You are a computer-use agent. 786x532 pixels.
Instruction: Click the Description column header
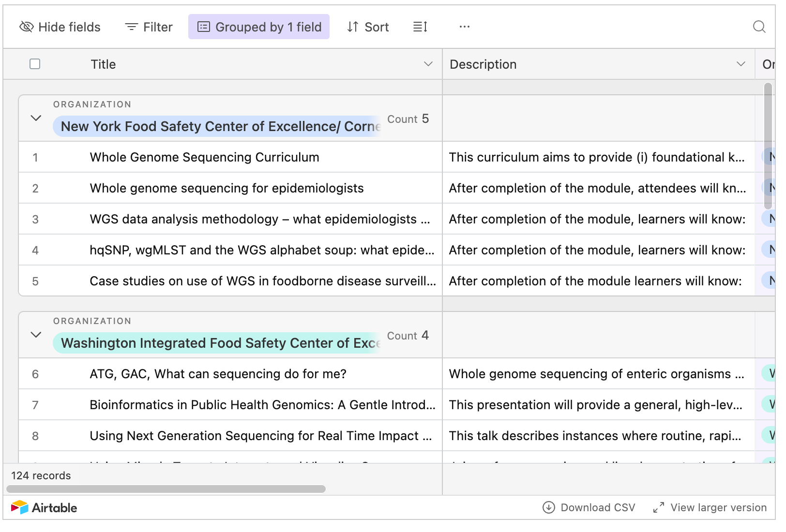tap(483, 64)
